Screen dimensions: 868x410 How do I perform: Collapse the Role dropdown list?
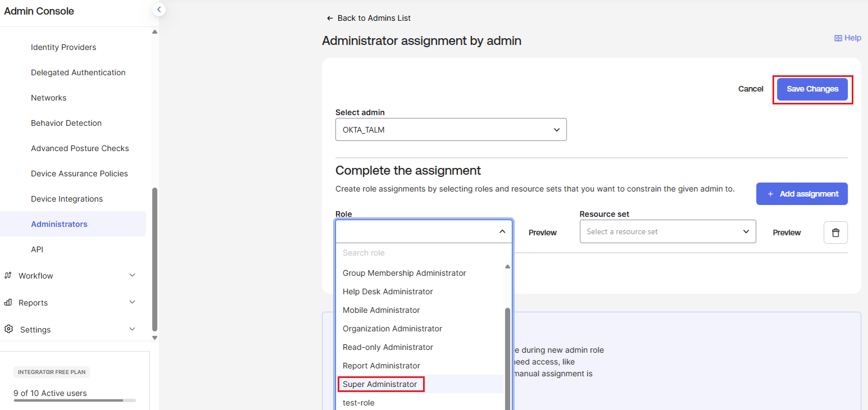point(502,231)
